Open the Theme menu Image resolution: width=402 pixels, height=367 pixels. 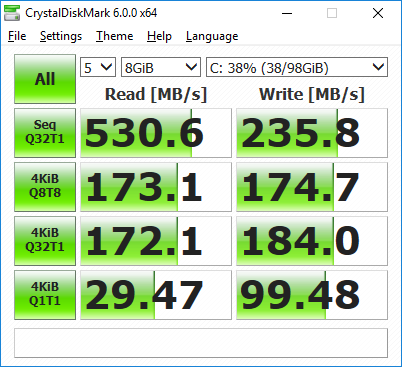point(114,36)
